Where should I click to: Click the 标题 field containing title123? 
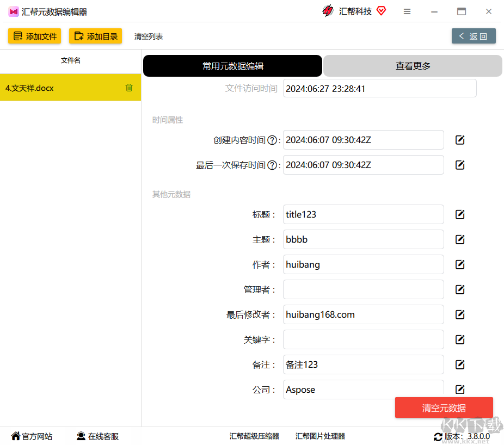coord(363,214)
